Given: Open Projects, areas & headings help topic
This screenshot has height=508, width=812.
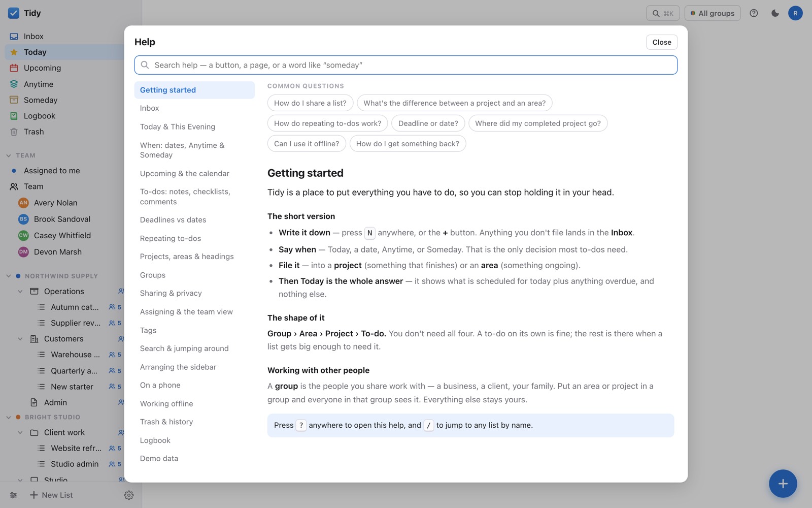Looking at the screenshot, I should tap(194, 257).
